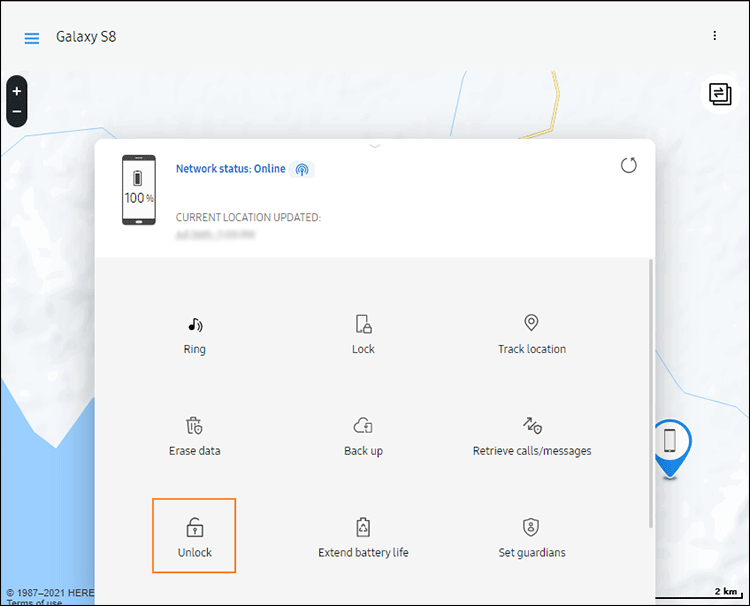
Task: Select the Erase data label
Action: pos(195,451)
